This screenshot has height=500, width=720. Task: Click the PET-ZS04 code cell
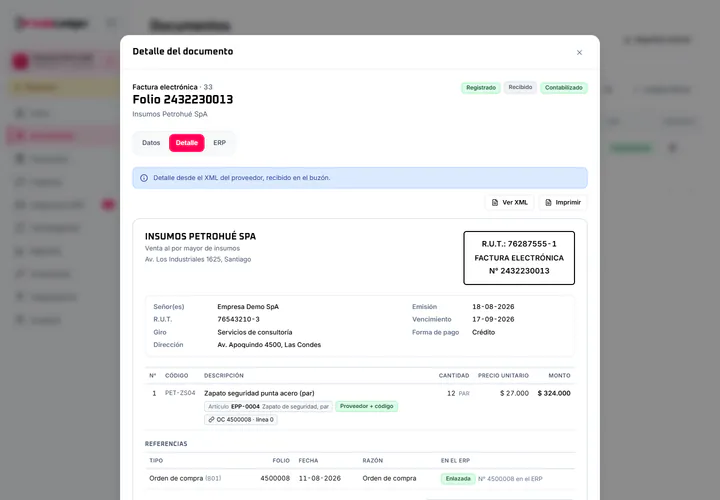point(180,393)
